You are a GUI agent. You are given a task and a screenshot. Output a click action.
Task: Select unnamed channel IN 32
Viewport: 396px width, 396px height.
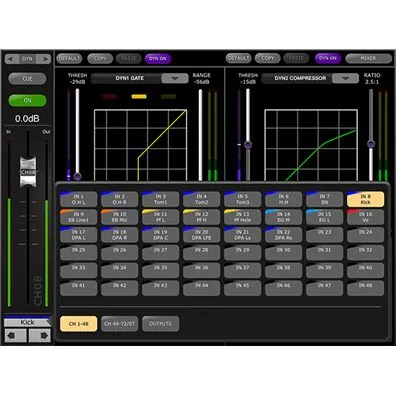pyautogui.click(x=365, y=253)
